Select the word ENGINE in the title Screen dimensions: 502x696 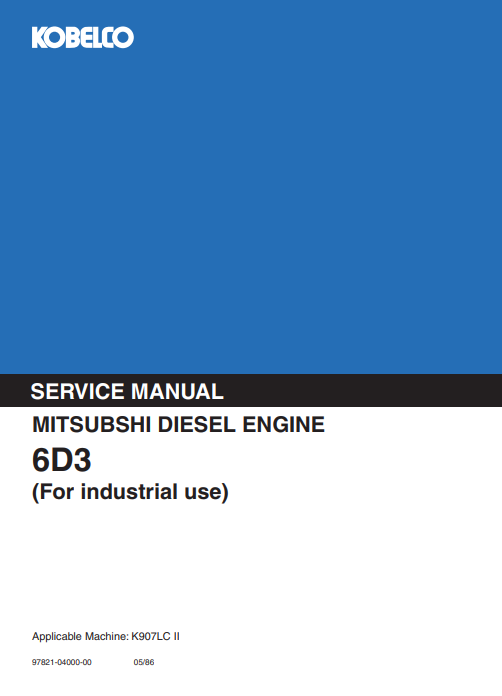click(284, 424)
